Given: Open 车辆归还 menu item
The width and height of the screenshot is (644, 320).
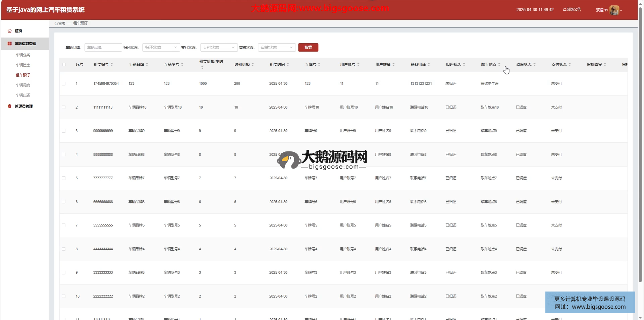Looking at the screenshot, I should [23, 95].
